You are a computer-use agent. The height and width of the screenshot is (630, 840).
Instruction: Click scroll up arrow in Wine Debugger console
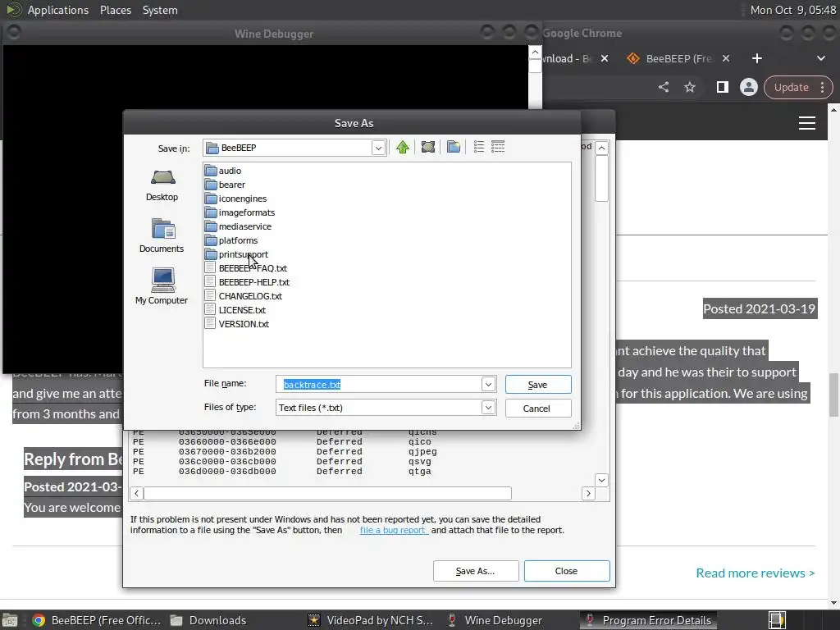(535, 52)
